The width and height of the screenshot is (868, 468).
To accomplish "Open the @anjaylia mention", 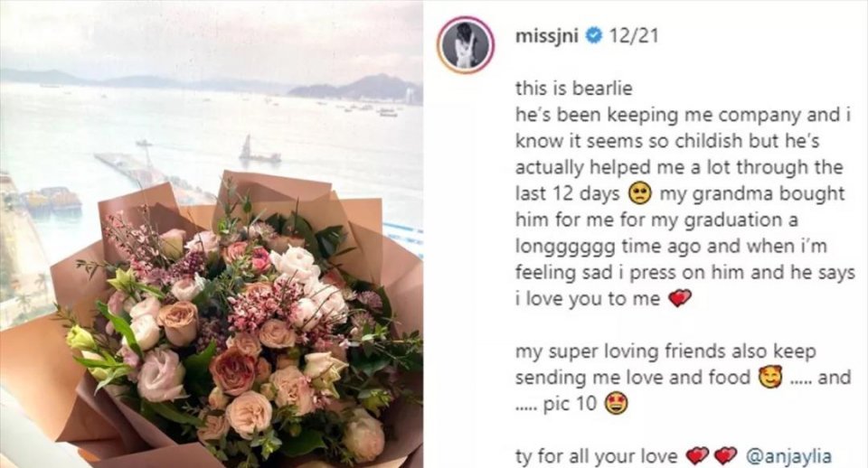I will pos(788,456).
